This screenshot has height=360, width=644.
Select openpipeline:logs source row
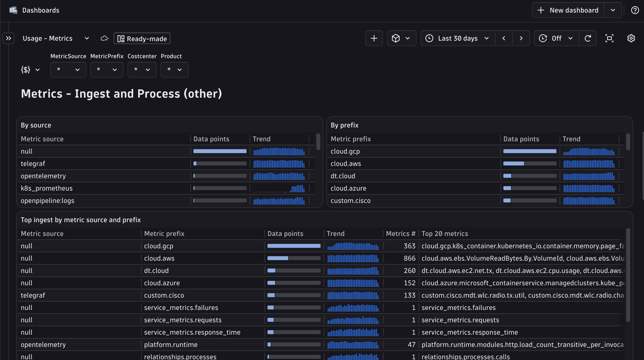[x=166, y=201]
